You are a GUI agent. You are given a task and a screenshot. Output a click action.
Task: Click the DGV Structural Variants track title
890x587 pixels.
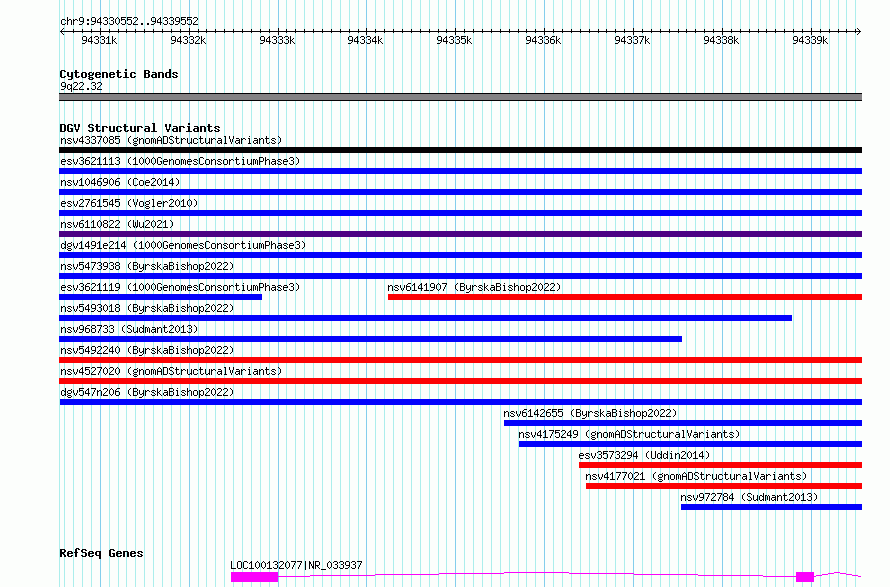click(140, 128)
